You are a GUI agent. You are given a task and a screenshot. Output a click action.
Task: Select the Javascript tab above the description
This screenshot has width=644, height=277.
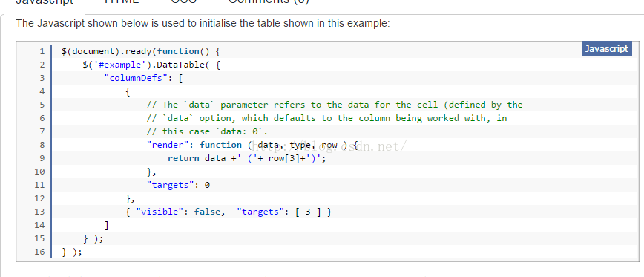pyautogui.click(x=45, y=2)
